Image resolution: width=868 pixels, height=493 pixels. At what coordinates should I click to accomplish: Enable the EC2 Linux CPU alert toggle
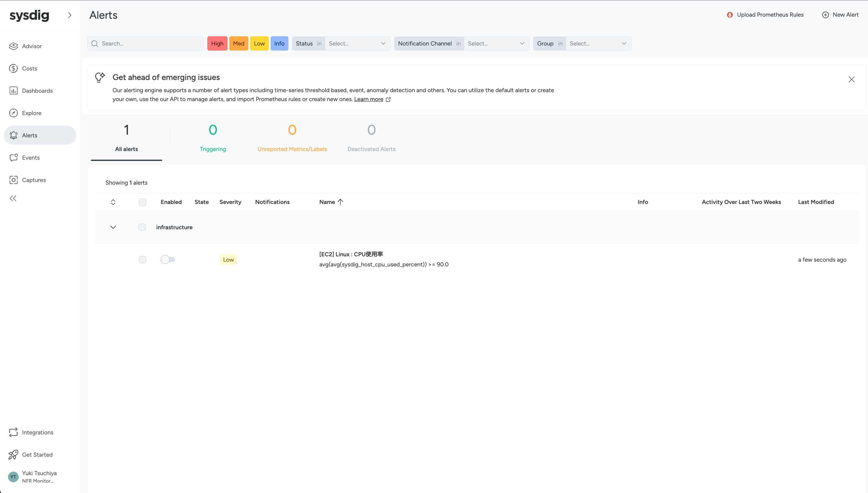pyautogui.click(x=168, y=260)
